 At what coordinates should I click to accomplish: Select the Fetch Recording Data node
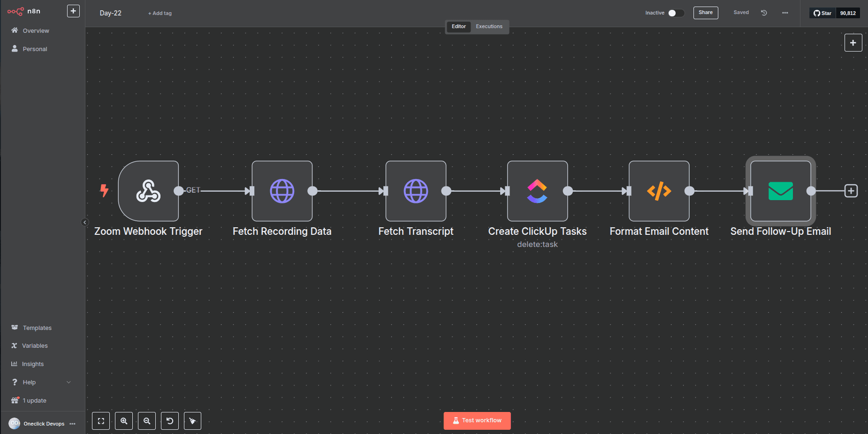point(282,191)
